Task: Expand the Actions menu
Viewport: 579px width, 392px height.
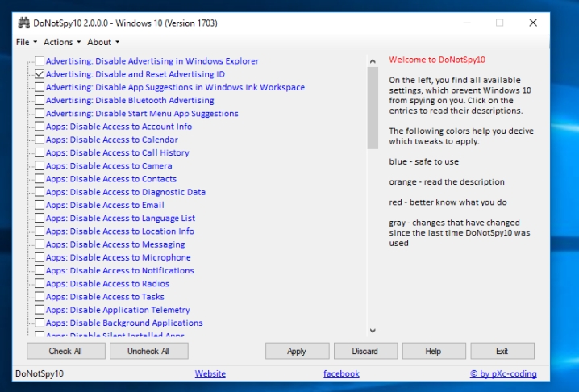Action: point(61,42)
